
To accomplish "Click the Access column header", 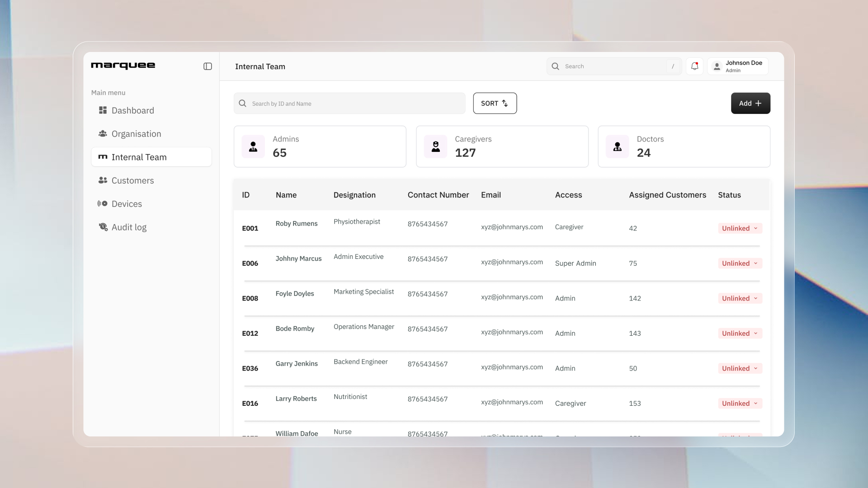I will pos(568,195).
